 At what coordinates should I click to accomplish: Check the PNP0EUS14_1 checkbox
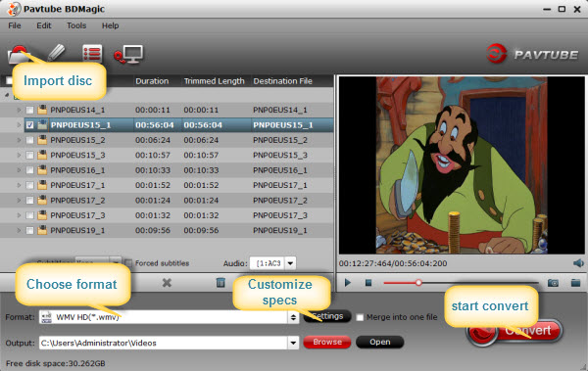click(x=29, y=111)
